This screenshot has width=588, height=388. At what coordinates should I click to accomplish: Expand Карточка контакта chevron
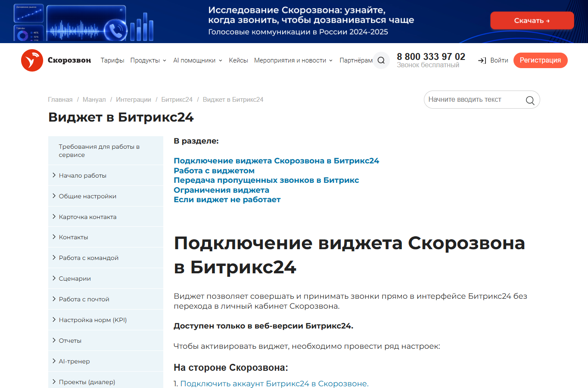coord(54,216)
